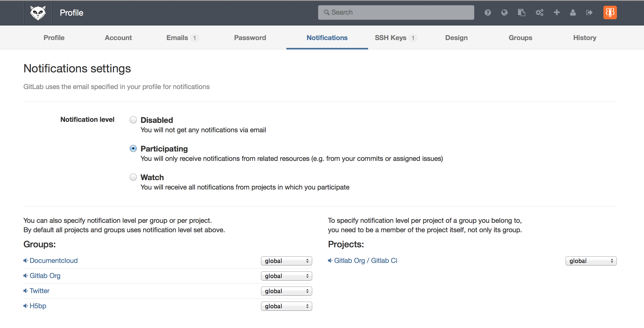Select the Participating radio button
Screen dimensions: 644x328
click(133, 148)
